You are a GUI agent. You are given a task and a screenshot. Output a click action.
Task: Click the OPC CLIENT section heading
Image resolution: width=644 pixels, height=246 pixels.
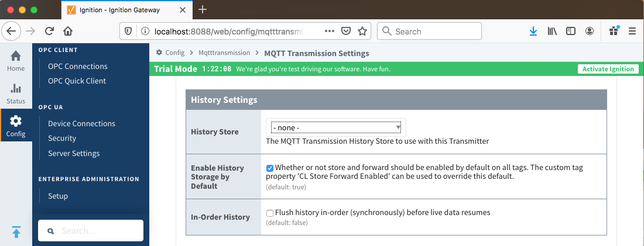[x=58, y=50]
